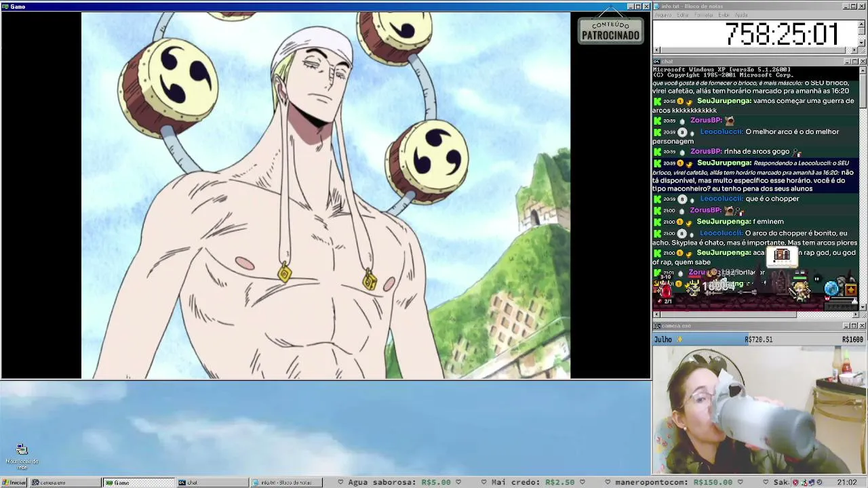Minimize the camera.exe window
Viewport: 868px width, 488px height.
click(846, 326)
